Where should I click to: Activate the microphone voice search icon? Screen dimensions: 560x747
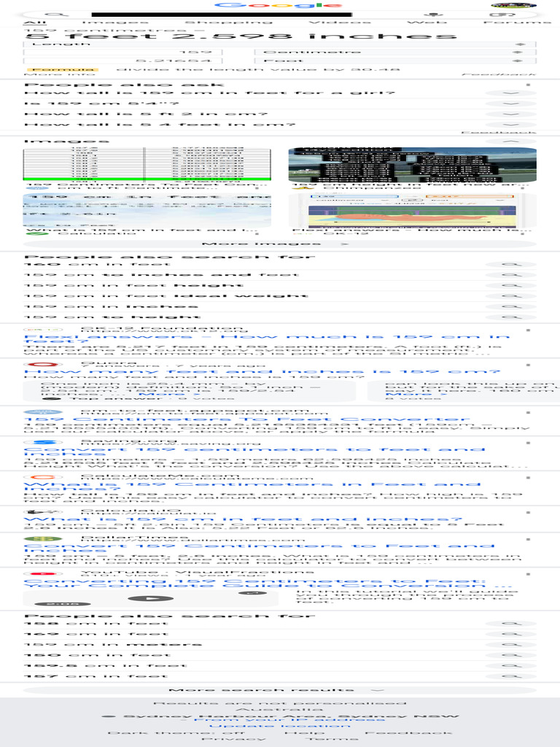point(433,15)
